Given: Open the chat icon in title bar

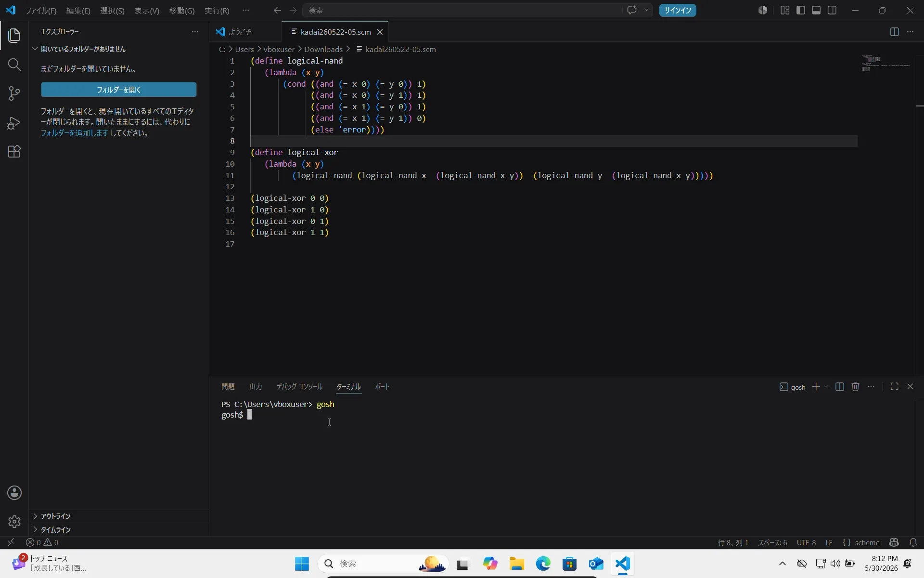Looking at the screenshot, I should coord(632,10).
